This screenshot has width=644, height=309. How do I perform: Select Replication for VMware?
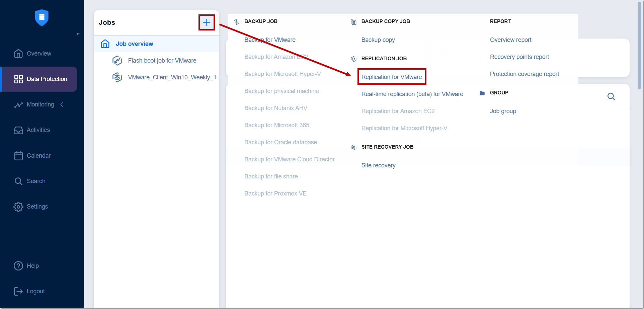coord(392,77)
